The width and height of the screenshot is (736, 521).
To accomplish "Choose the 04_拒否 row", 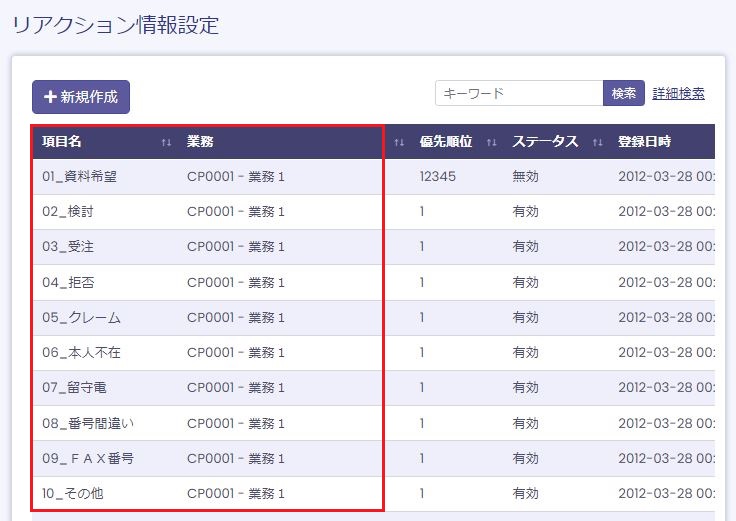I will [68, 283].
